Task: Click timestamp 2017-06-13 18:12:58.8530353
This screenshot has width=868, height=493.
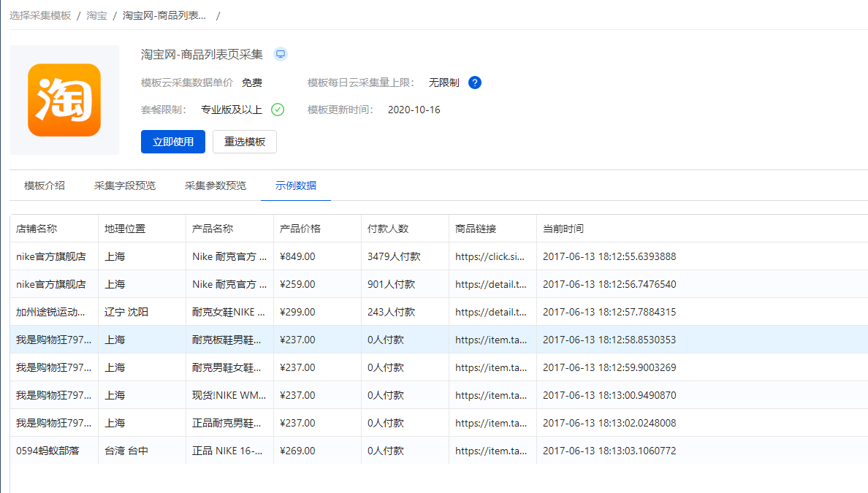Action: pyautogui.click(x=609, y=339)
